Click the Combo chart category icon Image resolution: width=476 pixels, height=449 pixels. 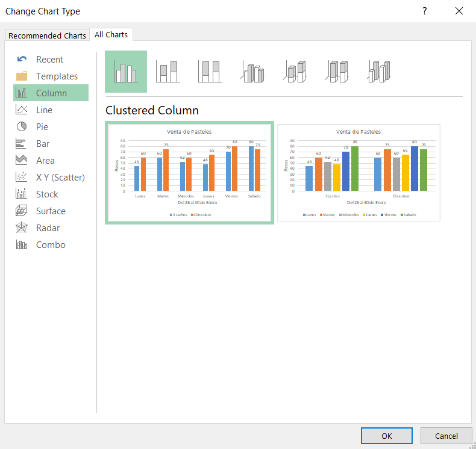[21, 244]
